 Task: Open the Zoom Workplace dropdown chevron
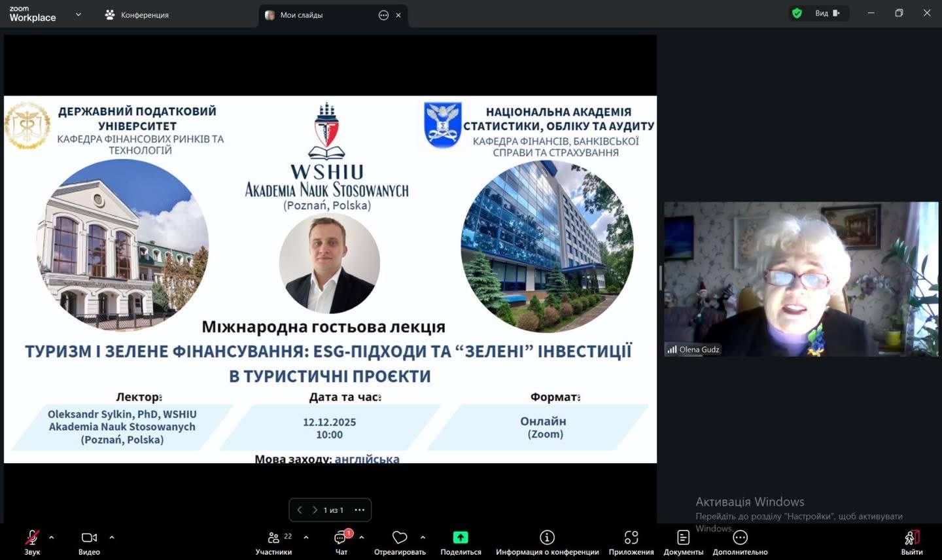coord(78,14)
